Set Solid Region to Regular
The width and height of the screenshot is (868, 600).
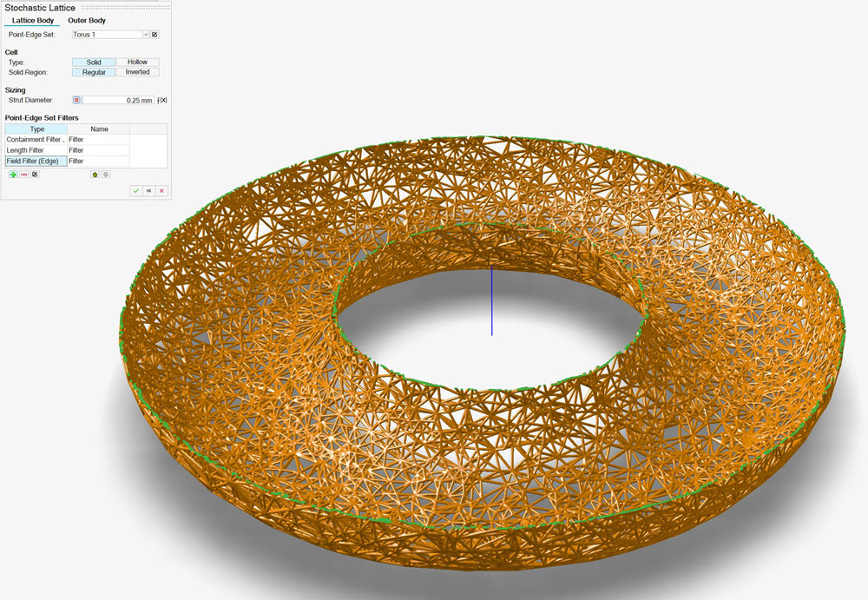tap(94, 72)
